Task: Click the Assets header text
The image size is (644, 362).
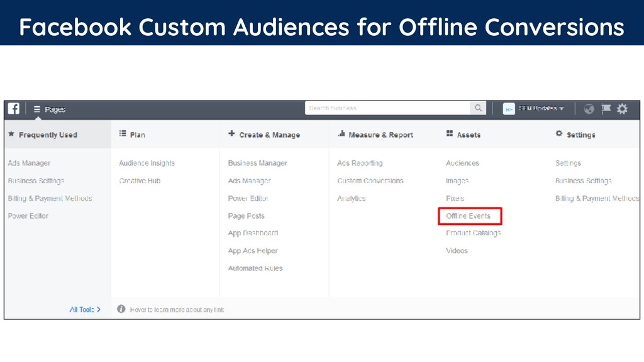Action: (x=469, y=134)
